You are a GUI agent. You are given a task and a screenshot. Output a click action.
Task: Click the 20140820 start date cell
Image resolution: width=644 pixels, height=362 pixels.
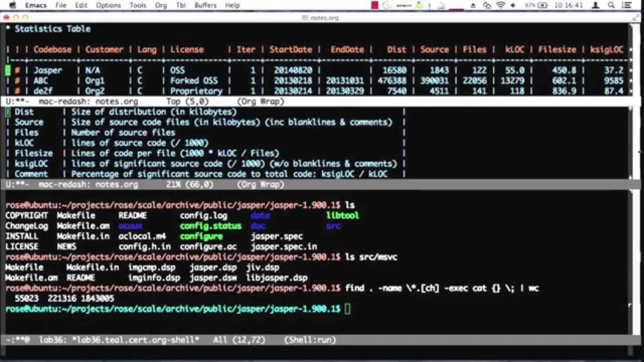pyautogui.click(x=293, y=70)
